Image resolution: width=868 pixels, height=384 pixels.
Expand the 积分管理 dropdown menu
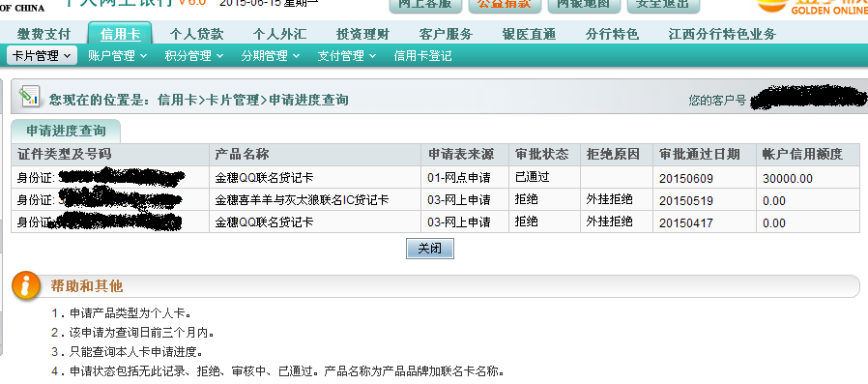click(x=193, y=56)
